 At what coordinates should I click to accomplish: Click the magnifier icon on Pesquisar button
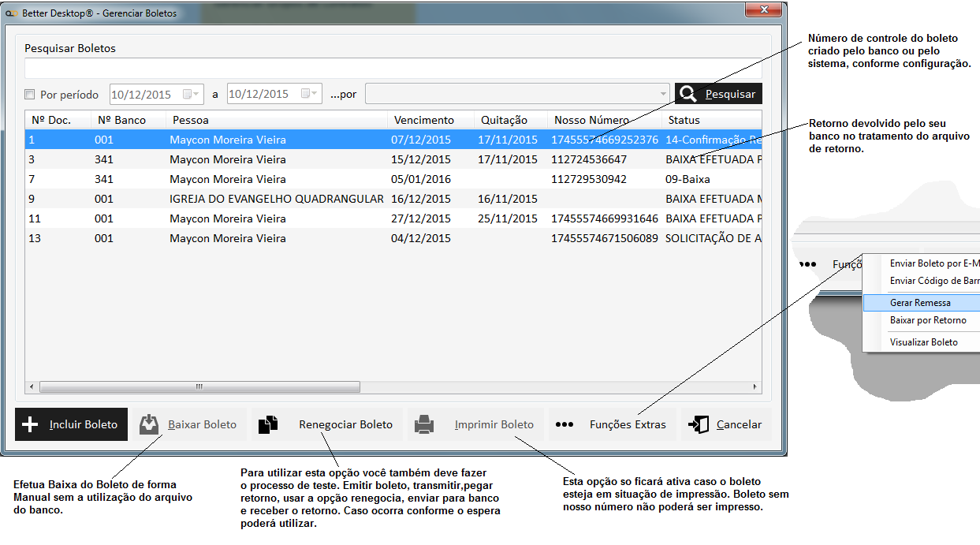click(x=688, y=94)
